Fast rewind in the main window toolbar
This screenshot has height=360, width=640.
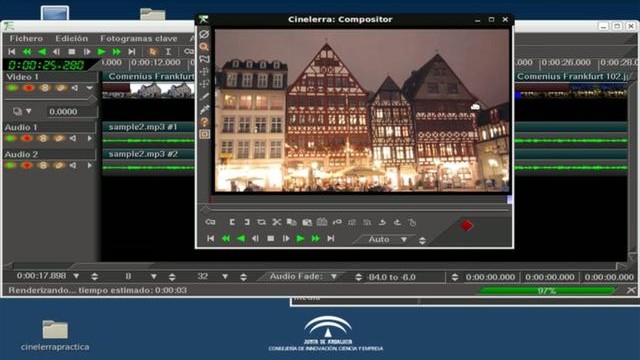pos(27,52)
